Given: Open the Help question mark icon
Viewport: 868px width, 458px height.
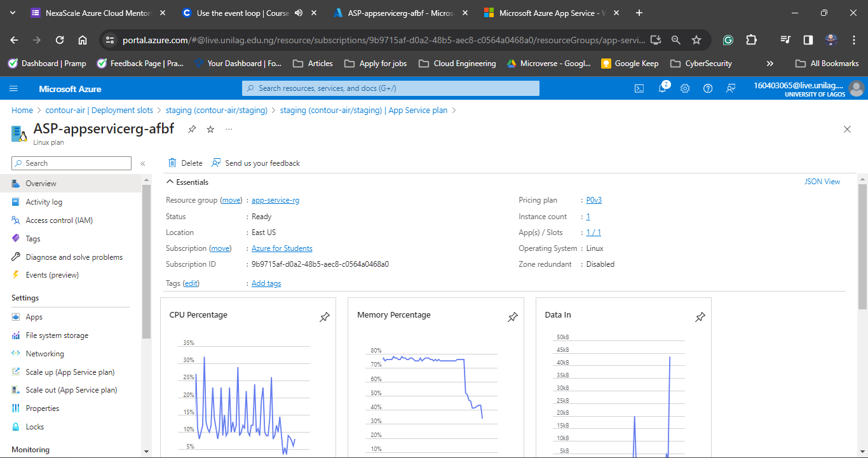Looking at the screenshot, I should pos(708,88).
